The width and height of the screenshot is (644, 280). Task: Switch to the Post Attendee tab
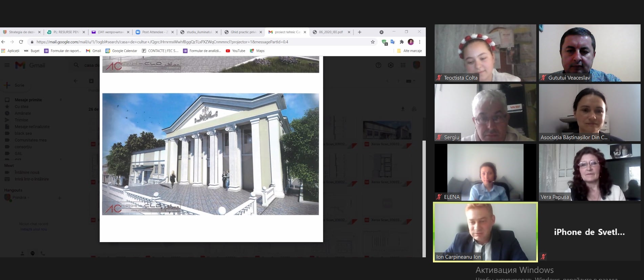(x=155, y=32)
